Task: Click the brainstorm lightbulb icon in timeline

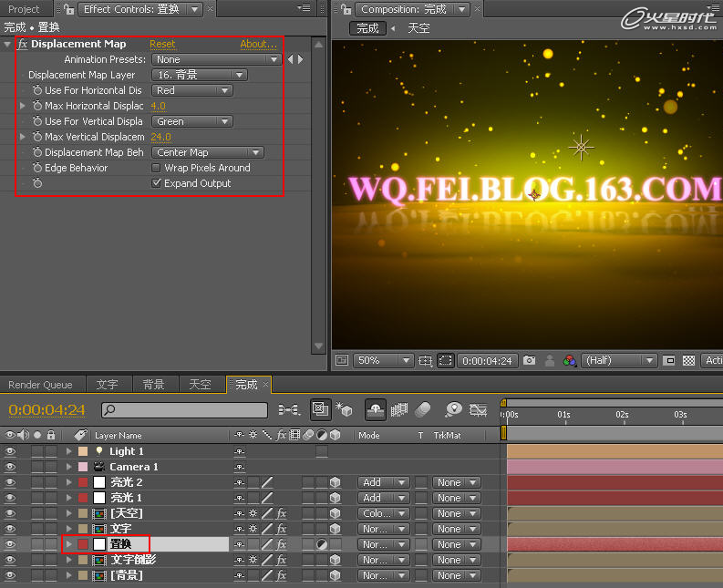Action: click(x=454, y=409)
